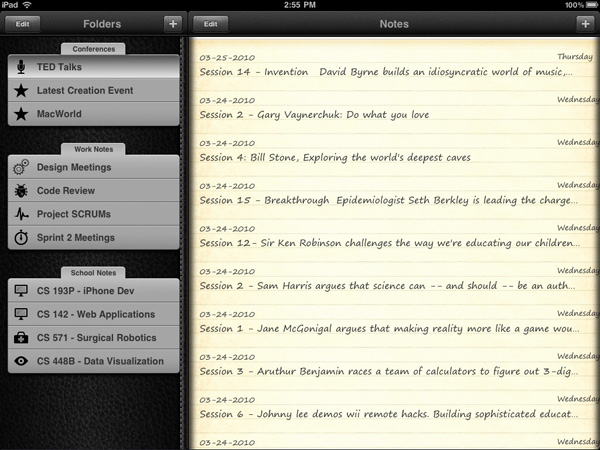Open the MacWorld folder
Image resolution: width=600 pixels, height=450 pixels.
click(93, 114)
